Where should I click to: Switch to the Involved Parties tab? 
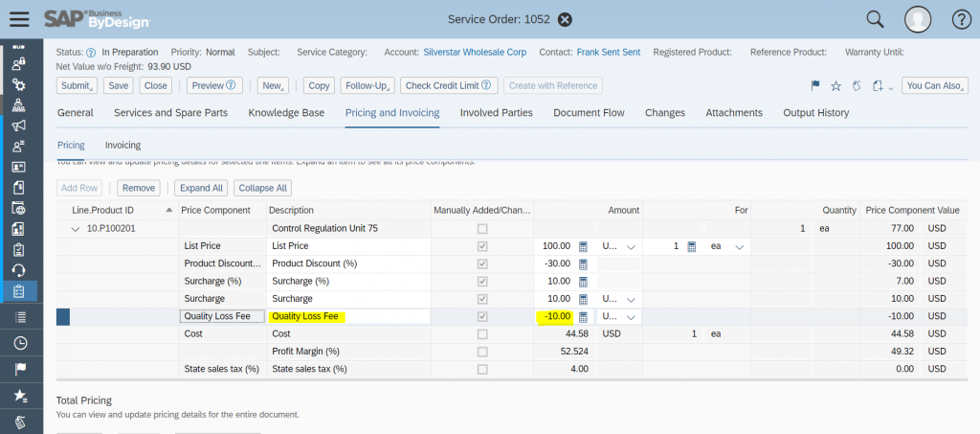pyautogui.click(x=497, y=113)
